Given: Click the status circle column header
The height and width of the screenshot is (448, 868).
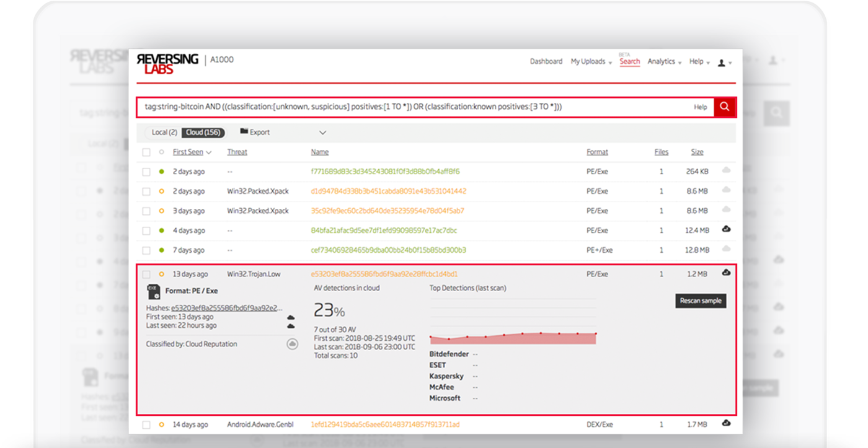Looking at the screenshot, I should (162, 152).
